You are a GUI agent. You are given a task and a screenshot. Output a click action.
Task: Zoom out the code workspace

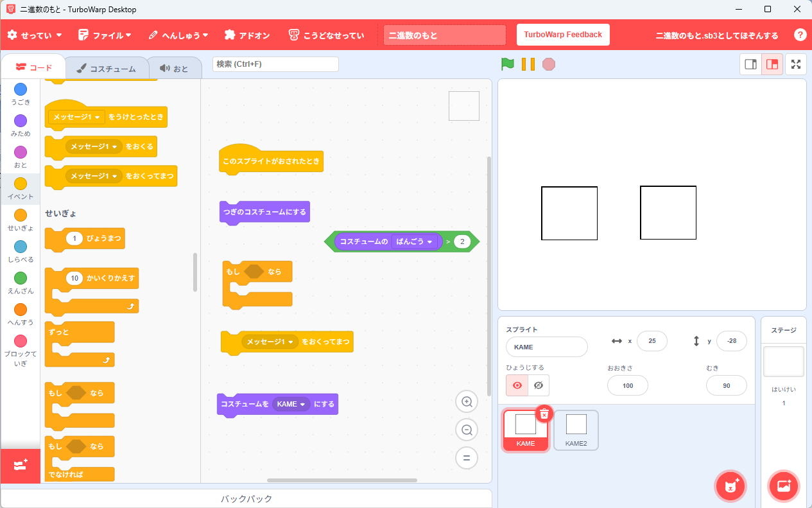pyautogui.click(x=467, y=430)
